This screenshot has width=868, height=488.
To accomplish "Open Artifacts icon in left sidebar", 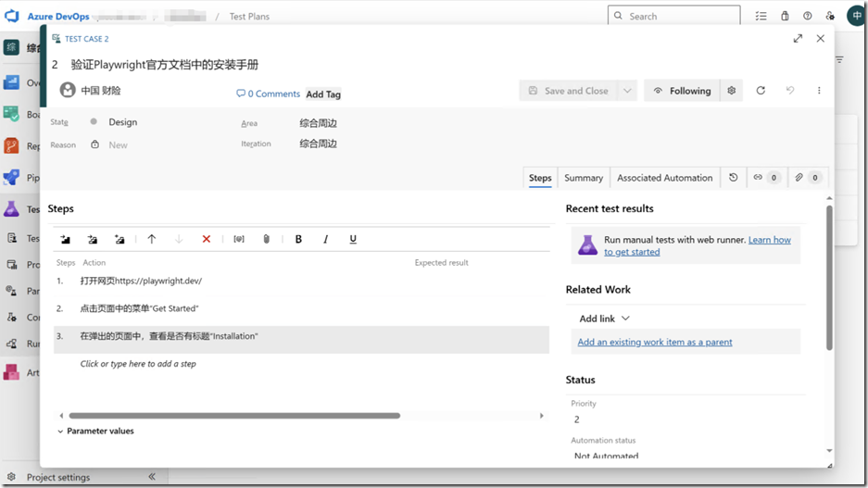I will point(11,372).
